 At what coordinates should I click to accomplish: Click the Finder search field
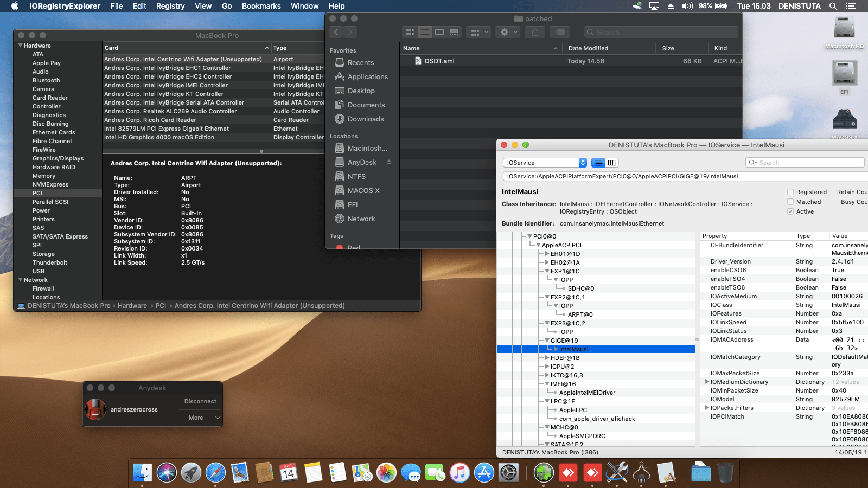[661, 32]
